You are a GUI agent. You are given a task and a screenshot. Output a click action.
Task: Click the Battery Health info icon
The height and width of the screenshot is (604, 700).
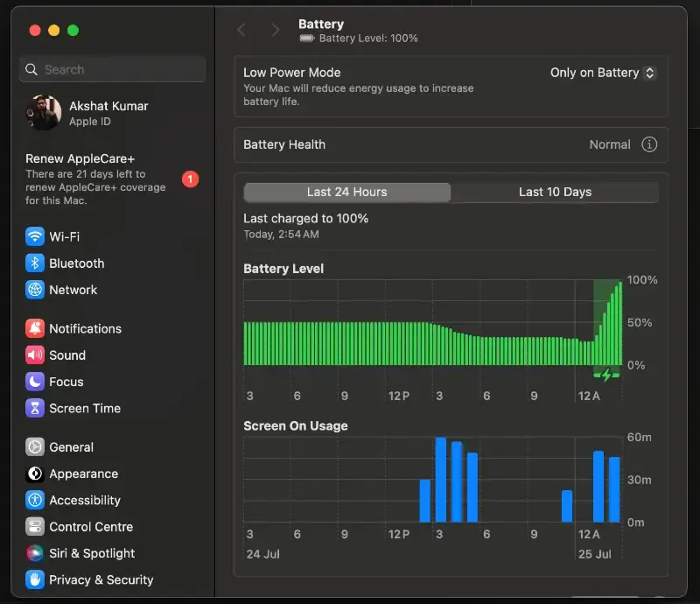click(649, 144)
